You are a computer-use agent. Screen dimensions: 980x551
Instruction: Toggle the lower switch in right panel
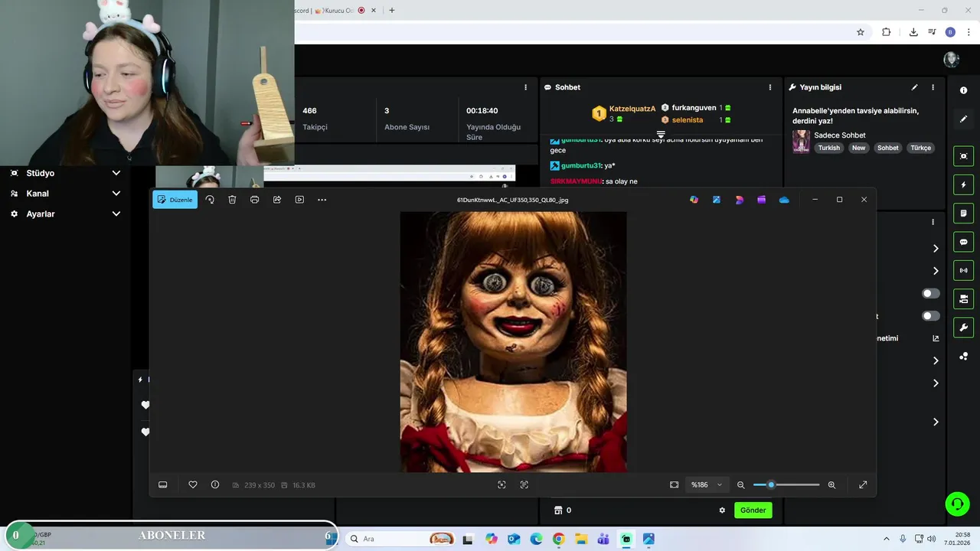coord(931,316)
